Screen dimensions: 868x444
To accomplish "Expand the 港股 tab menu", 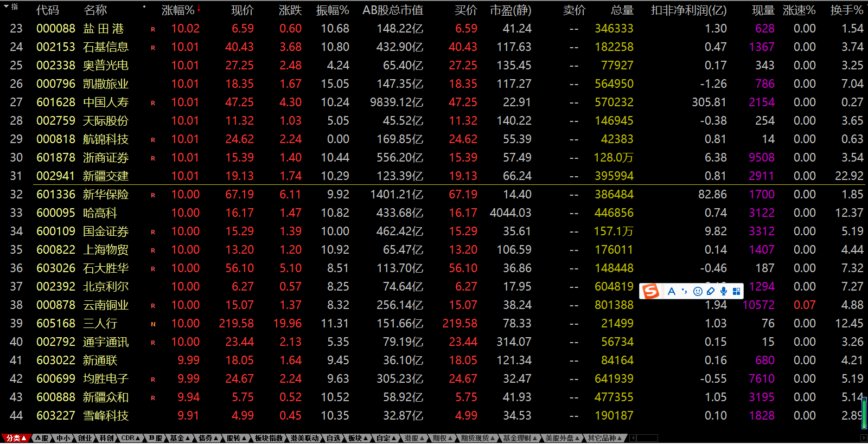I will pyautogui.click(x=415, y=438).
